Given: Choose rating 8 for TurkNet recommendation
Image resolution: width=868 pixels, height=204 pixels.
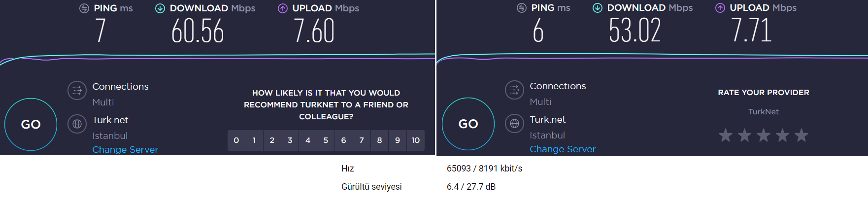Looking at the screenshot, I should pos(379,140).
